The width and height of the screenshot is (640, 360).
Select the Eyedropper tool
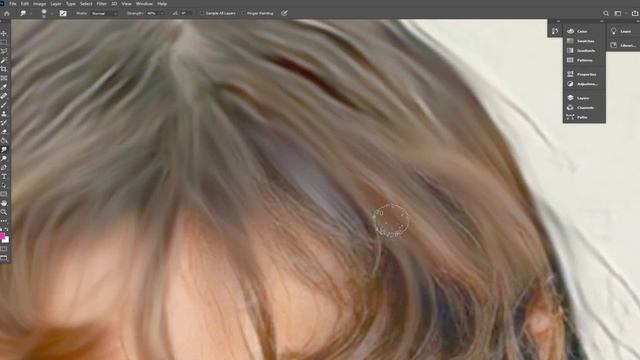point(4,87)
